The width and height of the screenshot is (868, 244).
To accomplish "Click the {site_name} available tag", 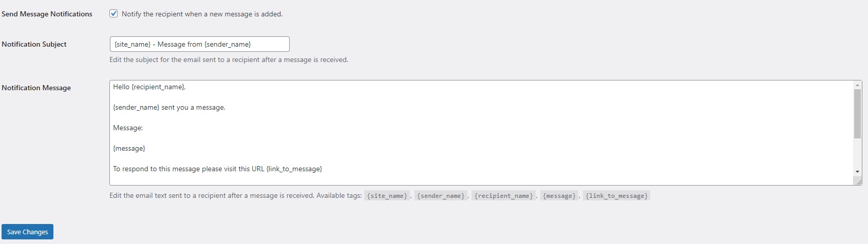I will pyautogui.click(x=387, y=196).
